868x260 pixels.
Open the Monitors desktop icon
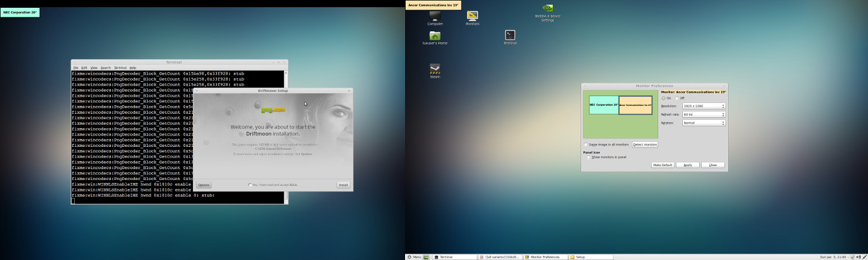point(473,16)
